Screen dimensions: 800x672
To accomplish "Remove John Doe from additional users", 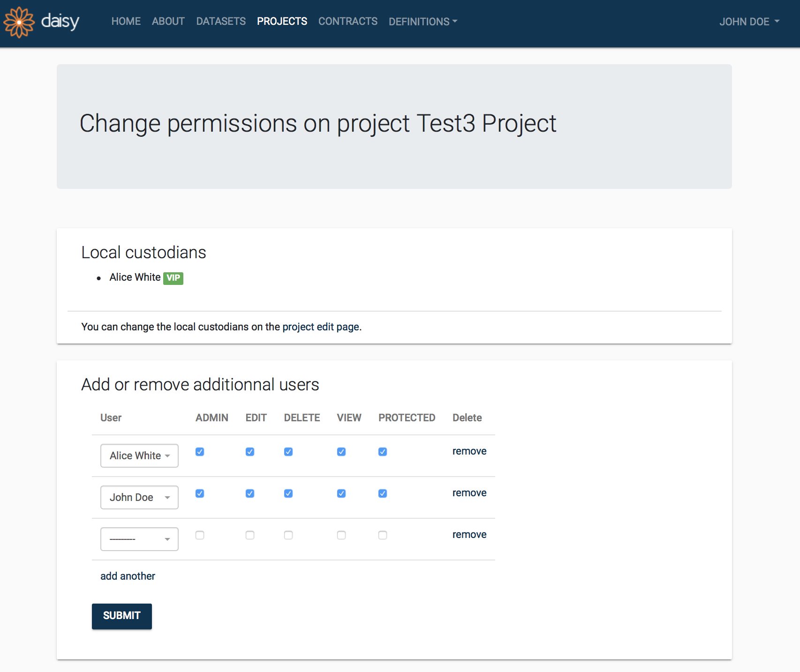I will tap(469, 493).
